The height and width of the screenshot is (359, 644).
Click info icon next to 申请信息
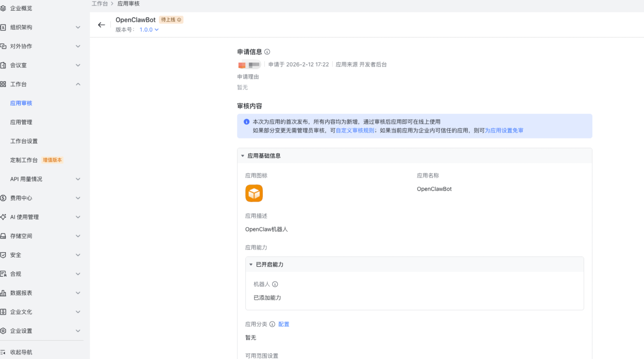pos(267,52)
